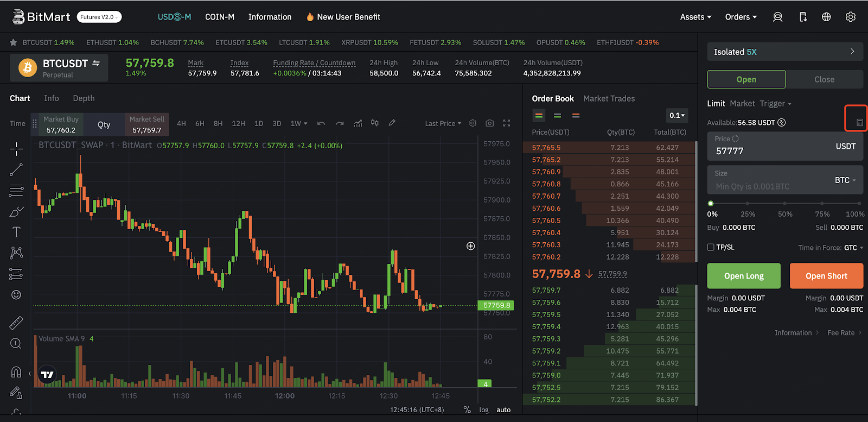The width and height of the screenshot is (868, 422).
Task: Open the Information menu
Action: (x=270, y=17)
